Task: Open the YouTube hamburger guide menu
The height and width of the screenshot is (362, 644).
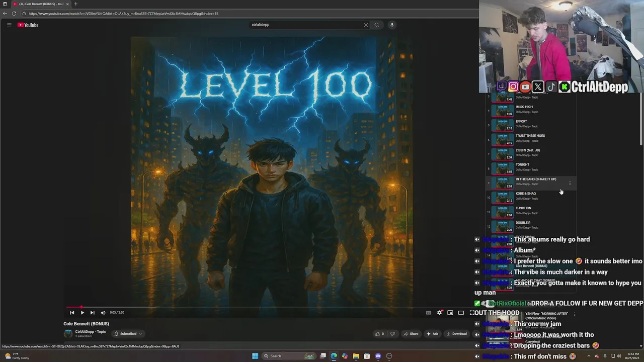Action: (x=9, y=25)
